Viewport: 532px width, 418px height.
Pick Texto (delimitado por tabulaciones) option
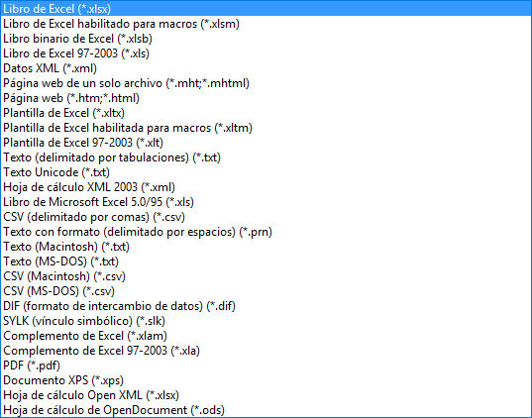click(266, 157)
